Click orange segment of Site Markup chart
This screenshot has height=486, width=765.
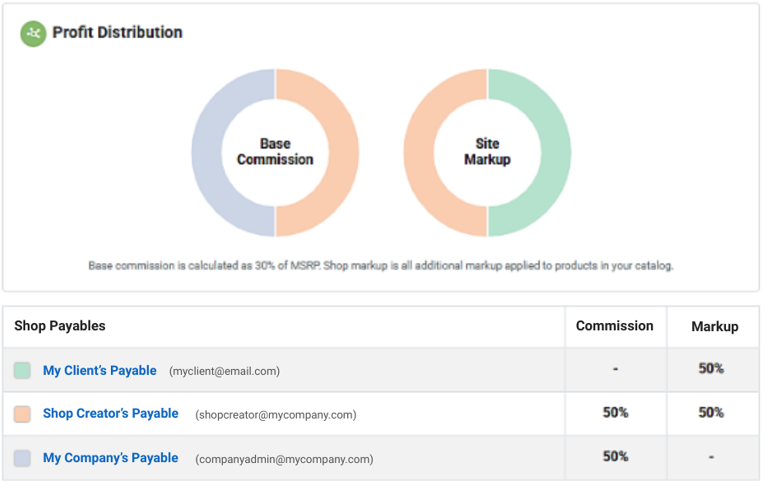tap(419, 153)
